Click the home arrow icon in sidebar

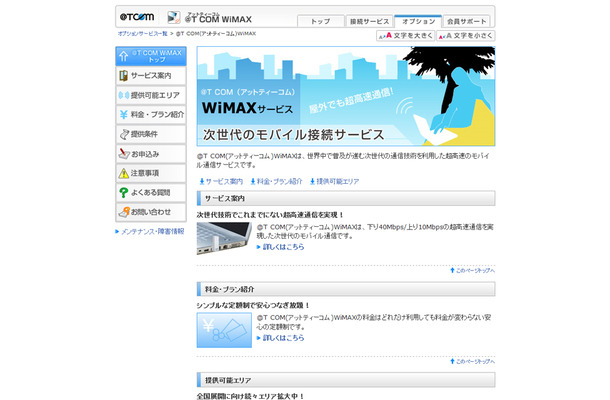(124, 56)
